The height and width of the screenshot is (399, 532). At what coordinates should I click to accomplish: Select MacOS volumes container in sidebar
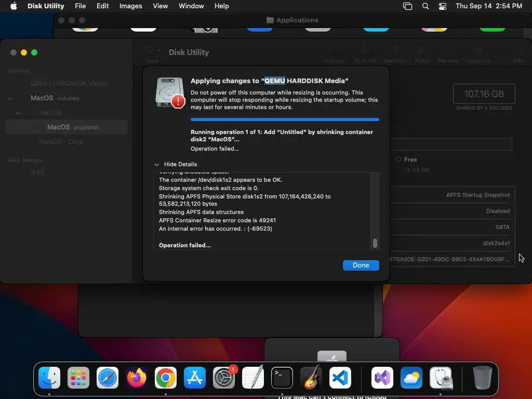[x=55, y=98]
